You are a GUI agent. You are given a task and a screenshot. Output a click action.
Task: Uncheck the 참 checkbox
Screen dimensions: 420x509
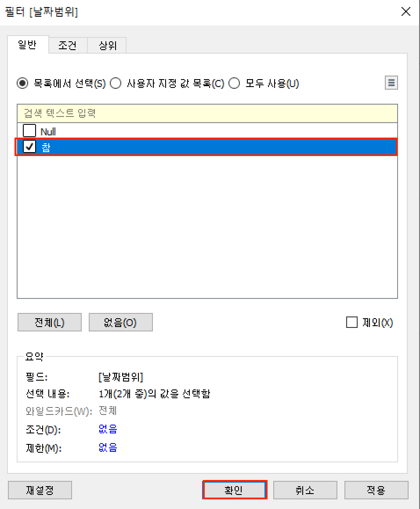(29, 147)
